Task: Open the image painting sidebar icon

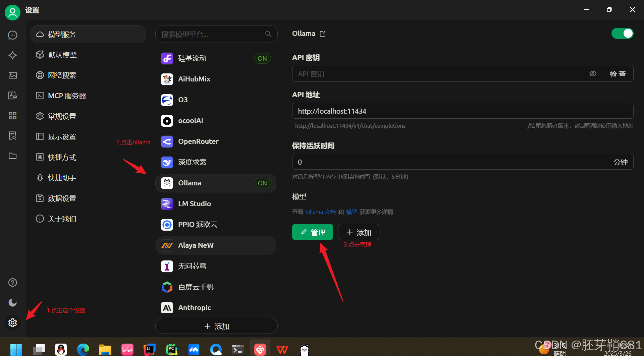Action: [x=12, y=75]
